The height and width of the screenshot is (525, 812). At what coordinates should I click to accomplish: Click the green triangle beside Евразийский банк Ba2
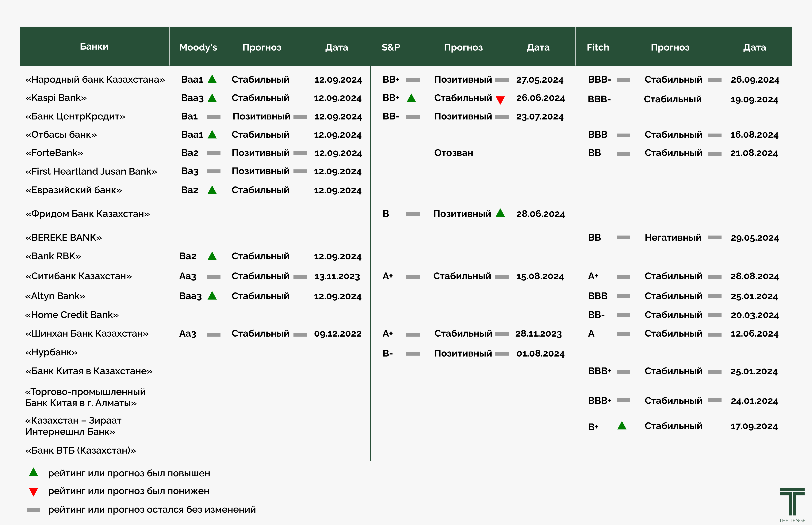pos(212,190)
